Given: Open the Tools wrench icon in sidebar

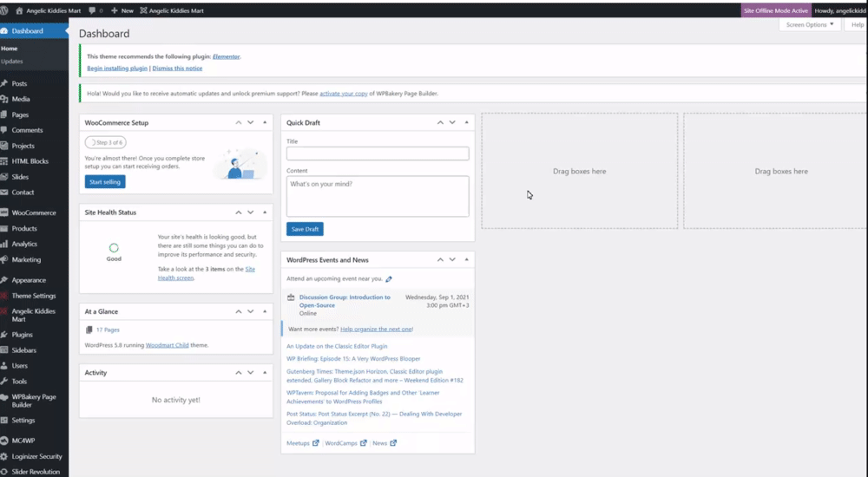Looking at the screenshot, I should point(3,382).
